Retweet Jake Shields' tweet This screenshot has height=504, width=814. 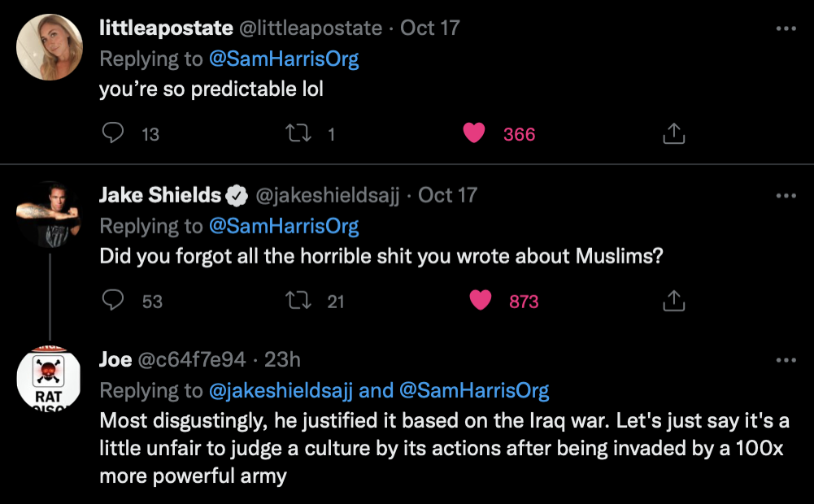300,302
